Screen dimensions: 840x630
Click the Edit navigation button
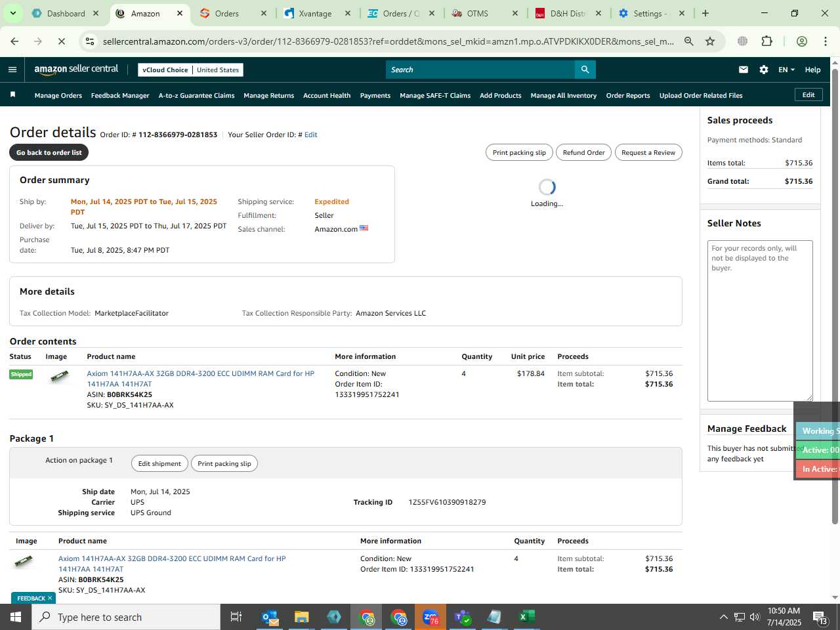point(808,95)
